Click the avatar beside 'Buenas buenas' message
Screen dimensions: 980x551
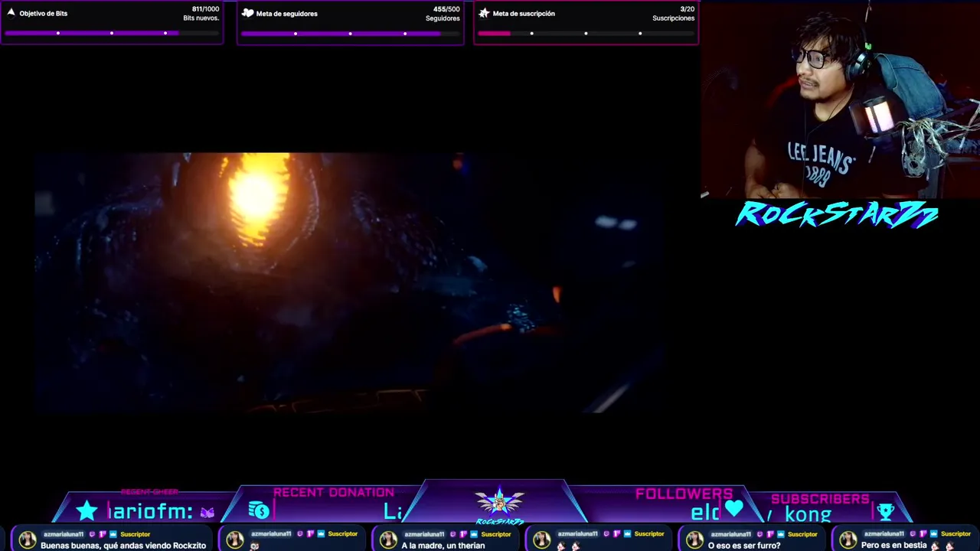28,540
